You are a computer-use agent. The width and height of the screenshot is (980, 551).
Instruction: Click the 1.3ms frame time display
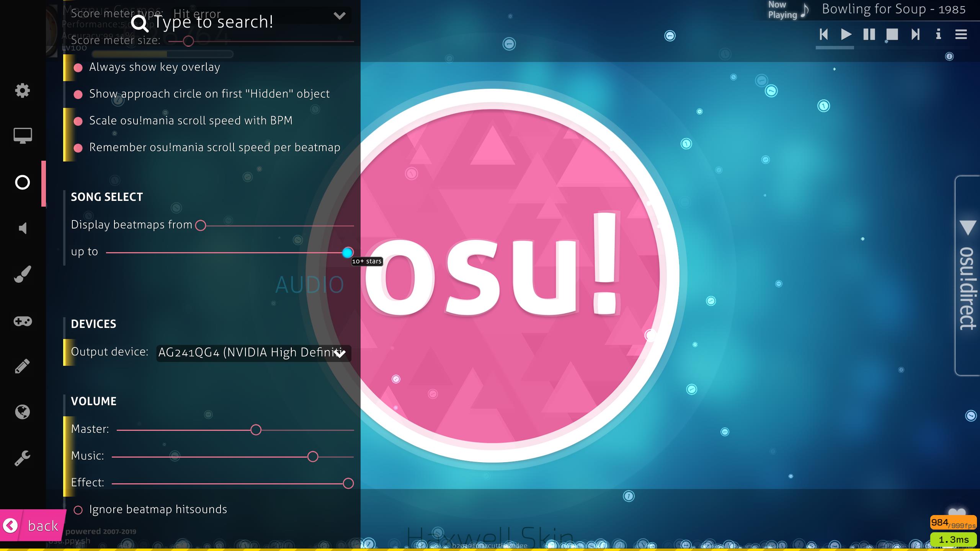tap(954, 540)
